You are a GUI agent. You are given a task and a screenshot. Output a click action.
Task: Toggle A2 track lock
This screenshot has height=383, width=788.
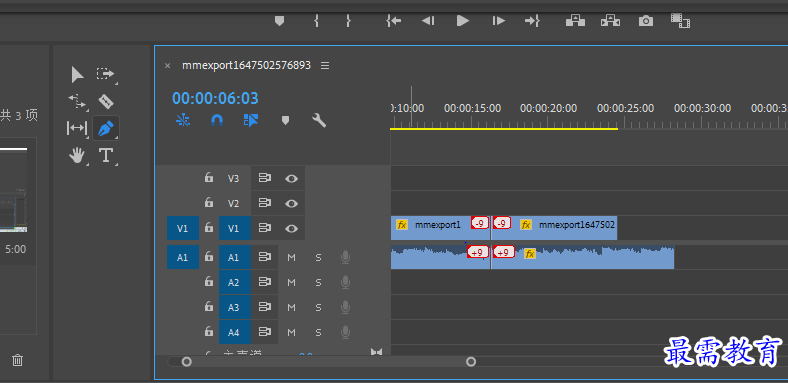(209, 282)
